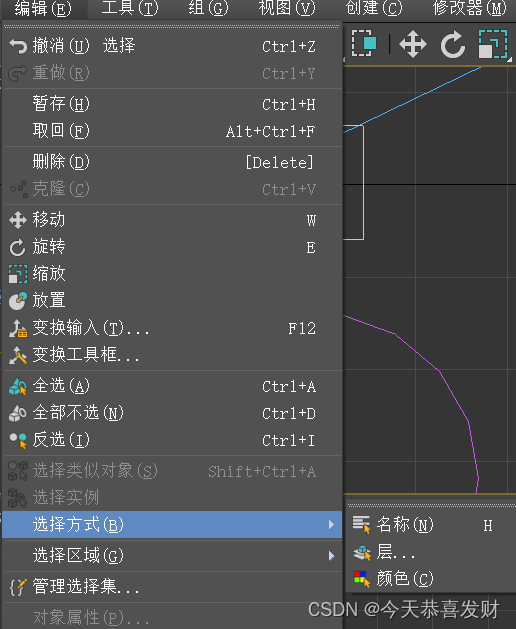Click the select-all icon

point(18,386)
